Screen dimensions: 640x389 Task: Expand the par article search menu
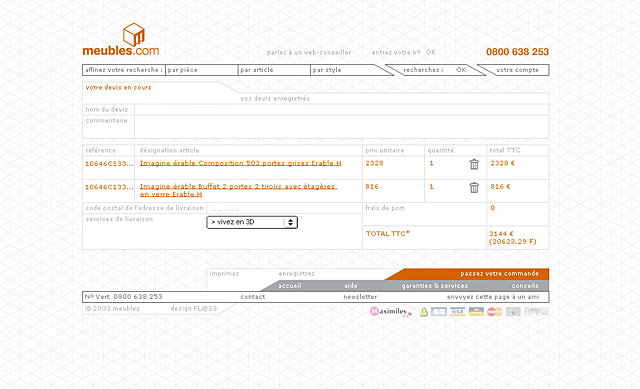pos(274,70)
